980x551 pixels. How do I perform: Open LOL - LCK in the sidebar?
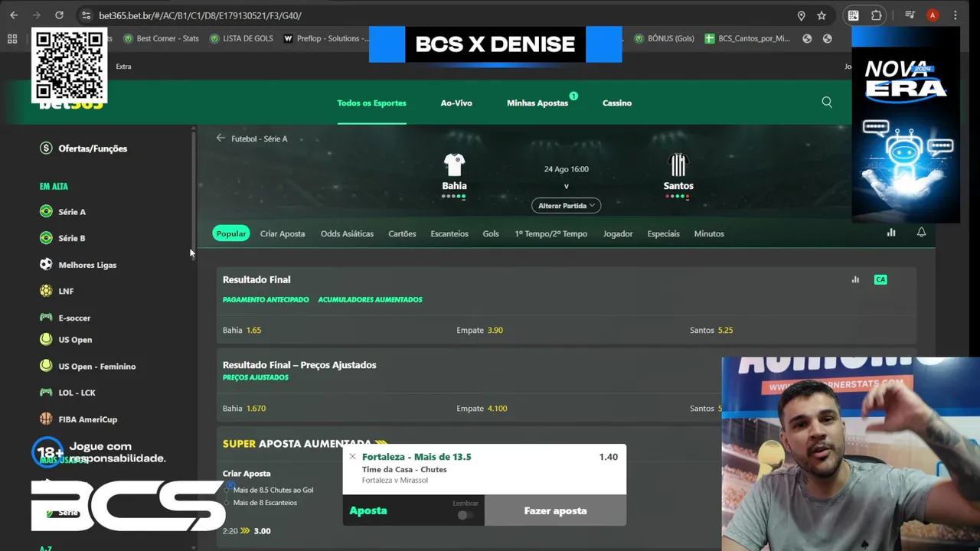pos(67,393)
